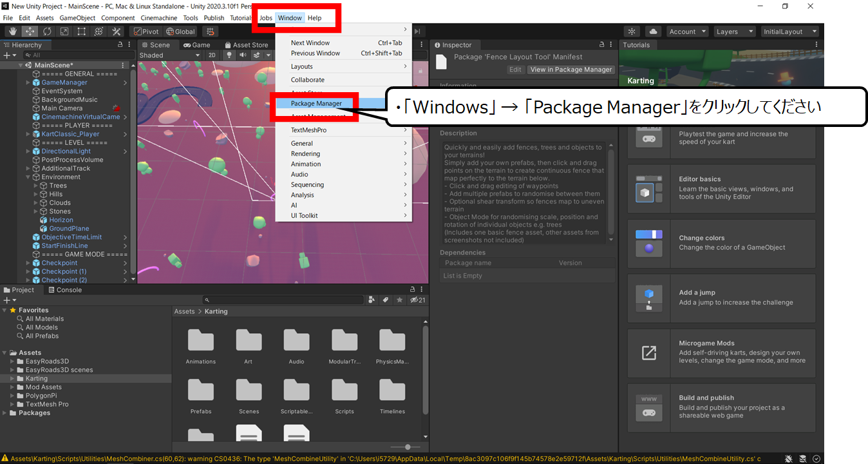Expand the Trees object node

[36, 186]
